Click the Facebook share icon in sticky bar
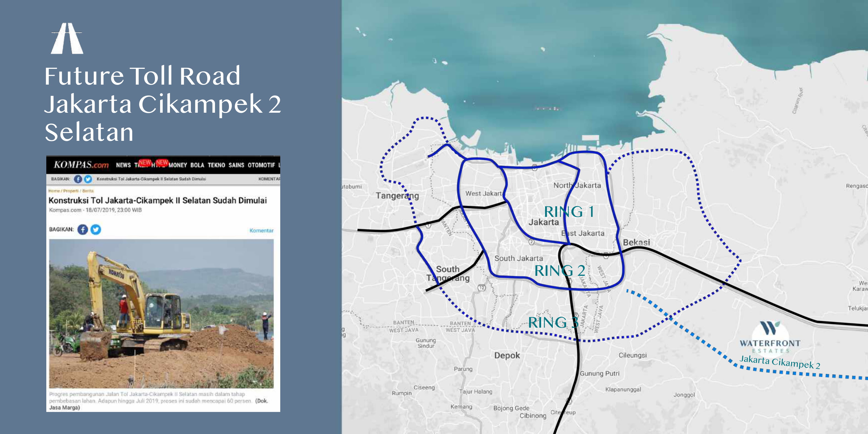Viewport: 868px width, 434px height. (x=78, y=179)
